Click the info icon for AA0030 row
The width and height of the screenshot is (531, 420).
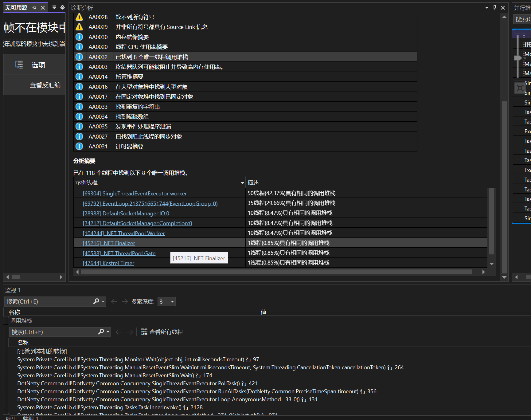(x=79, y=37)
